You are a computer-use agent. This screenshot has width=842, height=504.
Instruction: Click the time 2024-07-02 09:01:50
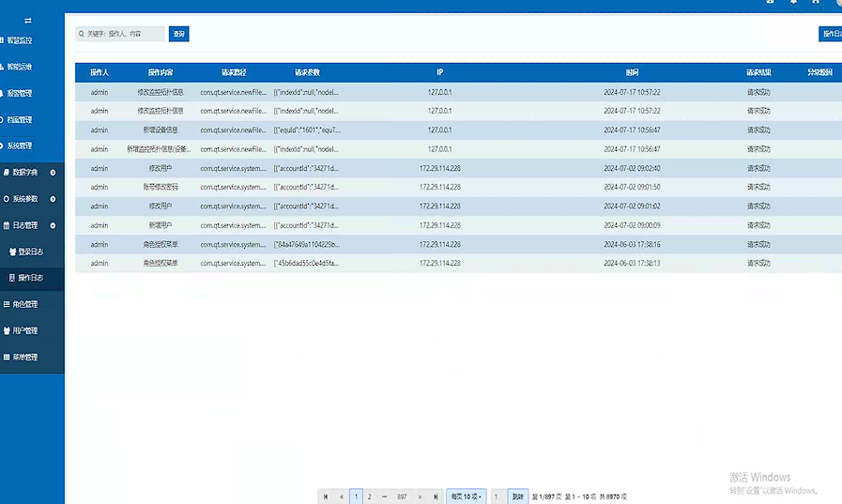pos(632,188)
